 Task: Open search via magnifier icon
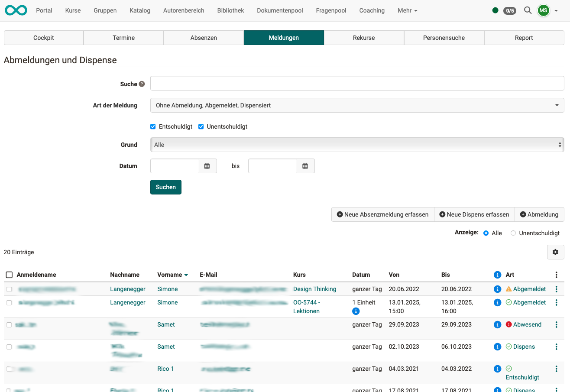[528, 10]
